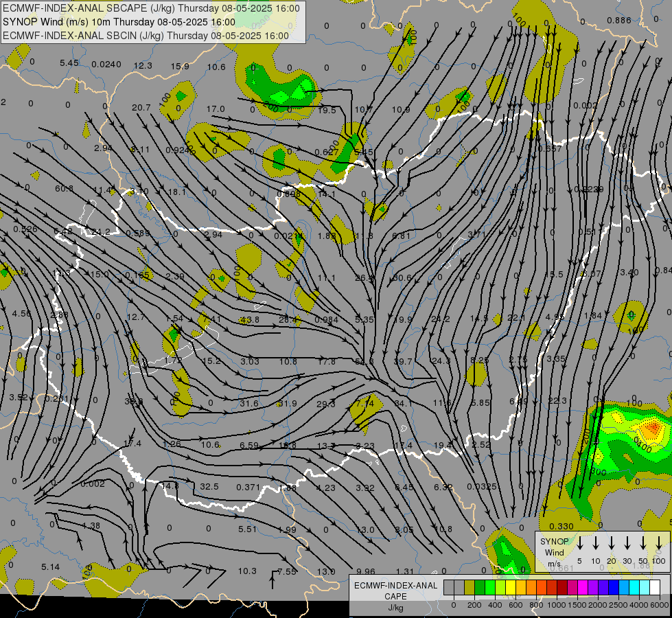Click the 31.6 value on the map
Screen dimensions: 672x618
(x=249, y=403)
